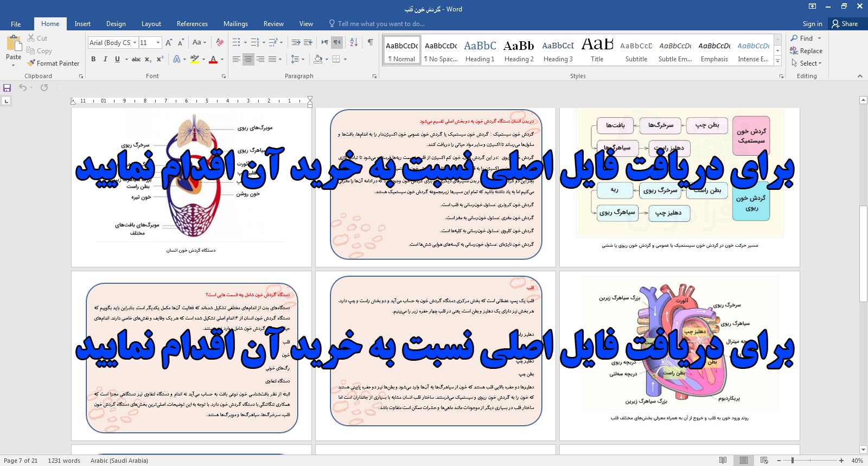Screen dimensions: 868x466
Task: Open font color dropdown arrow
Action: click(222, 59)
